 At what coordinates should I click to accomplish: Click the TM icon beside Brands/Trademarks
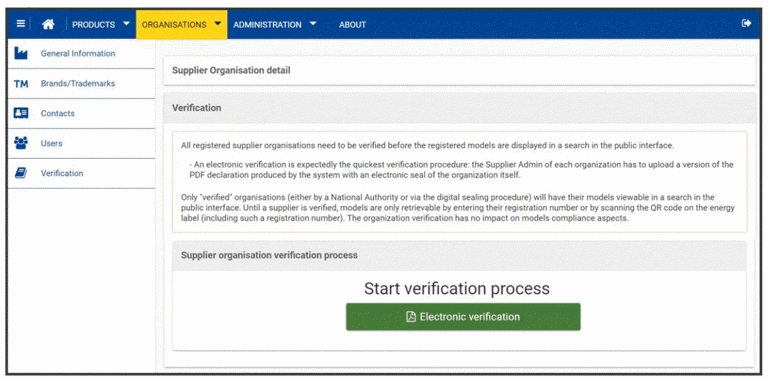tap(21, 84)
